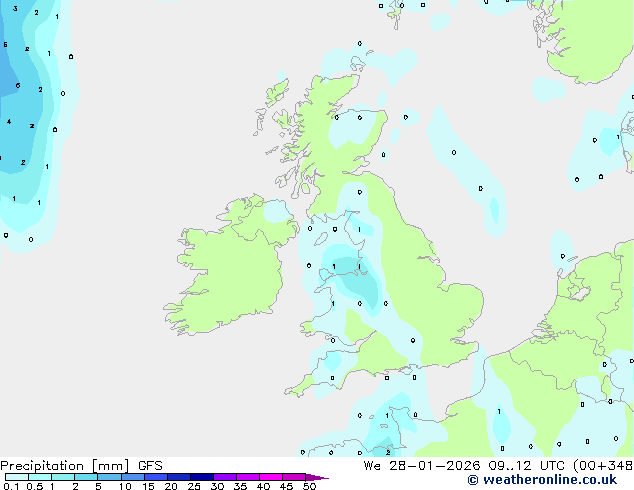Click the "25" legend scale label

tap(194, 486)
